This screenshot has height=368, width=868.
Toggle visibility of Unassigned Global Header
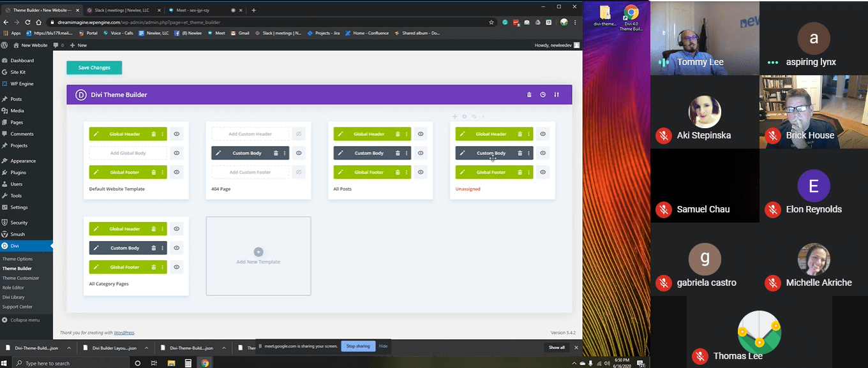[x=542, y=134]
